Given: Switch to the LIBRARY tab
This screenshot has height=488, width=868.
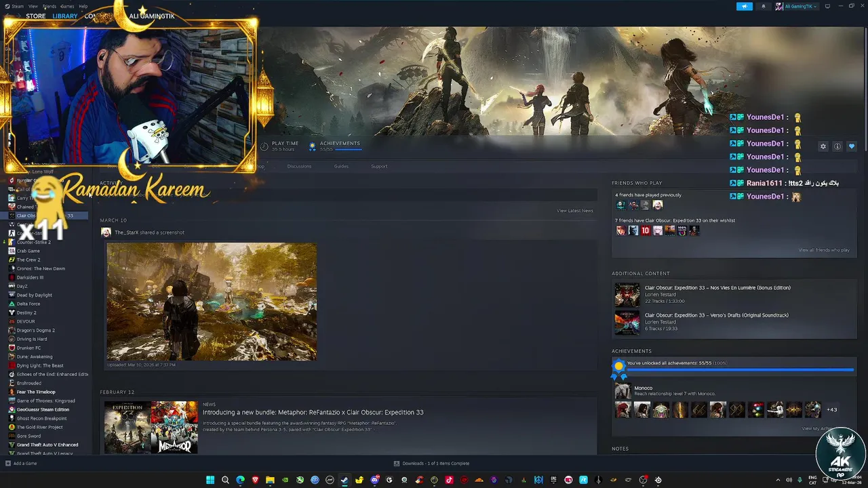Looking at the screenshot, I should pos(65,16).
